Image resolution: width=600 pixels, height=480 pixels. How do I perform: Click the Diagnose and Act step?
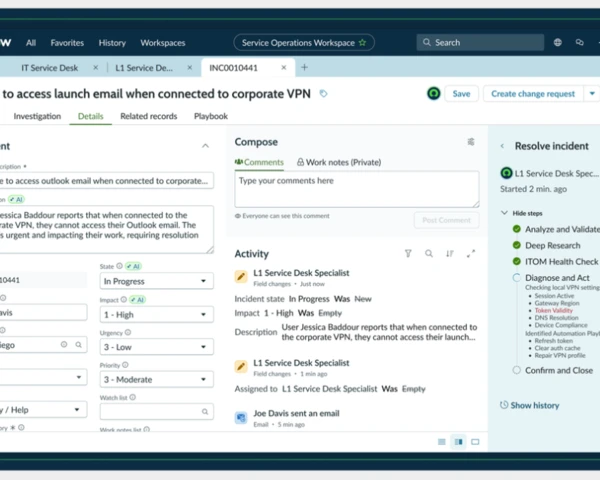pyautogui.click(x=557, y=278)
